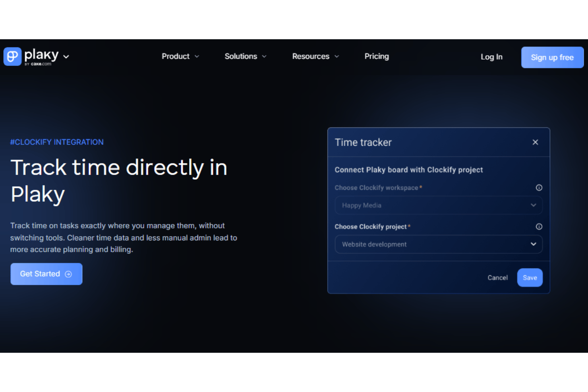588x392 pixels.
Task: Click the Sign up free button
Action: [552, 57]
